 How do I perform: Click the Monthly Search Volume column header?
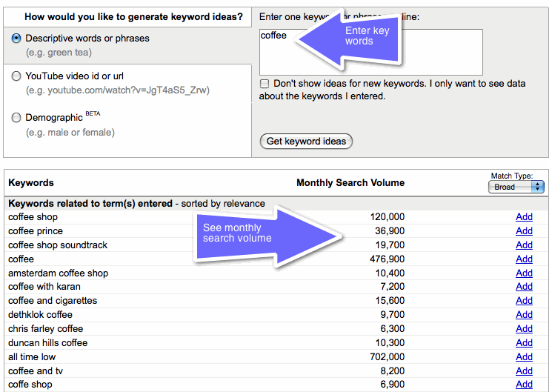coord(350,183)
